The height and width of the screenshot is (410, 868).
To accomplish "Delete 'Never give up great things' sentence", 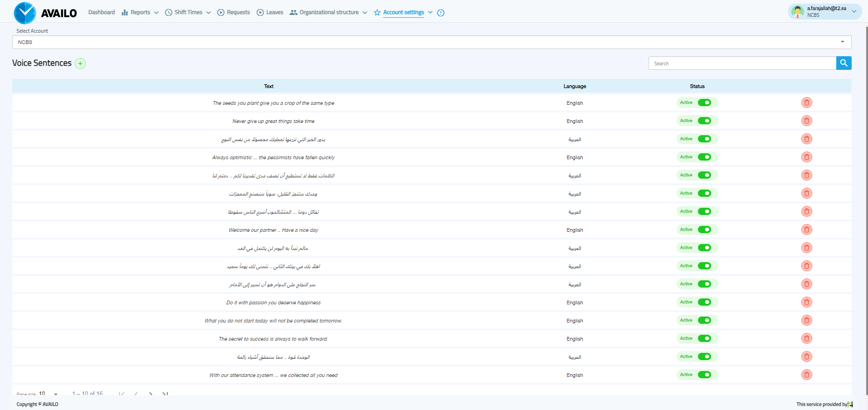I will point(806,121).
